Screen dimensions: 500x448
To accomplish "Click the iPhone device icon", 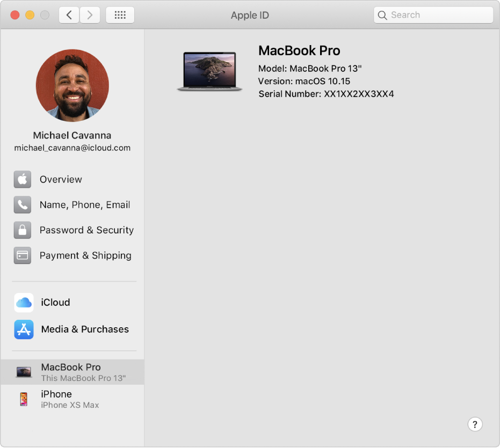I will pos(24,399).
